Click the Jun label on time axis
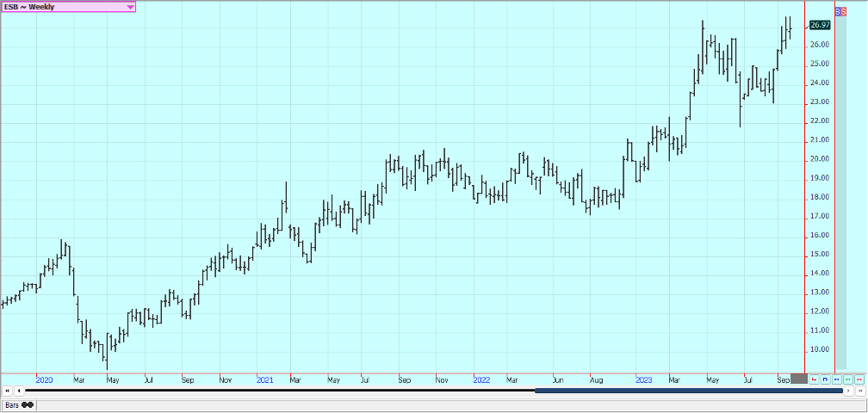 (558, 380)
